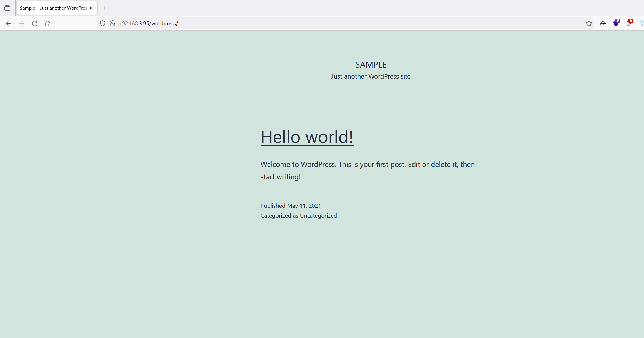
Task: Click the SAMPLE site title
Action: click(x=371, y=65)
